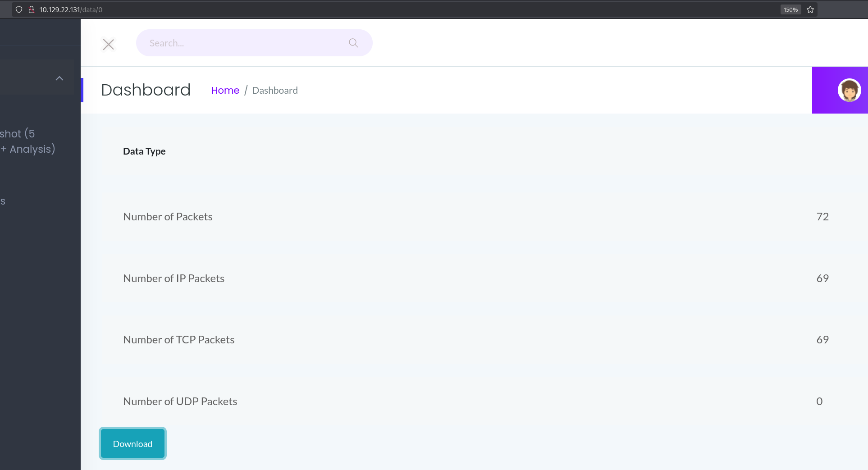
Task: Select the Number of IP Packets row
Action: coord(174,278)
